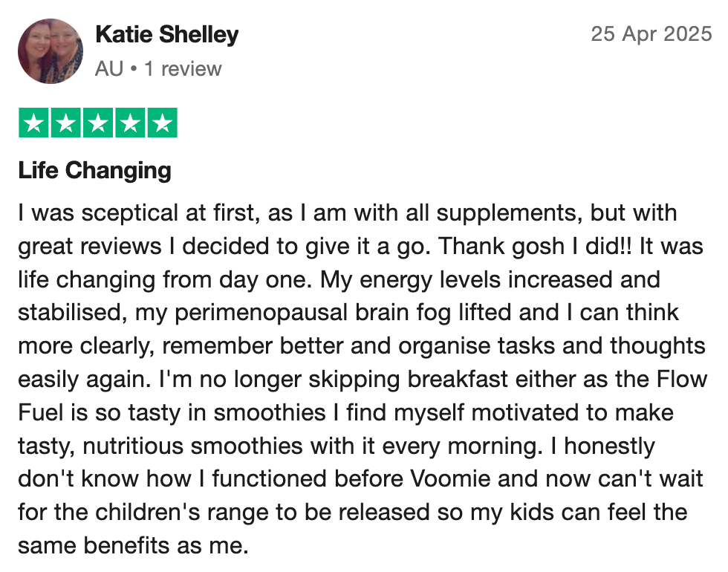Click the fifth (last) rating star

tap(161, 123)
